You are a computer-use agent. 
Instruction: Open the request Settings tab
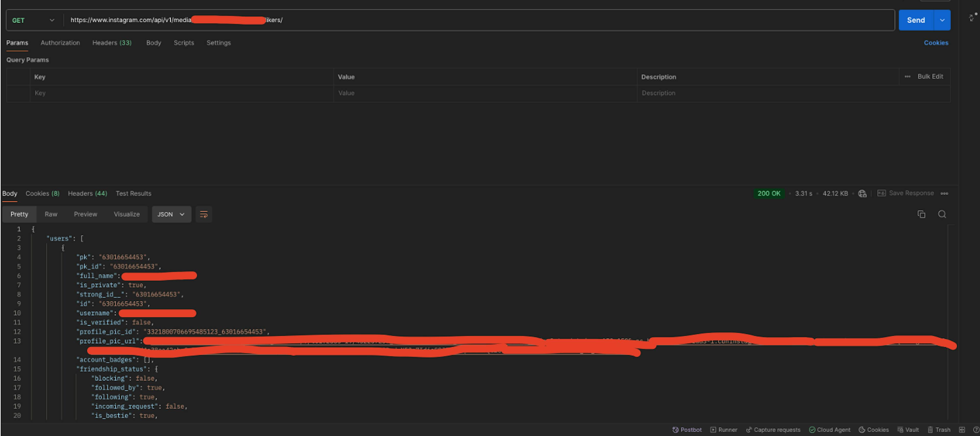218,43
